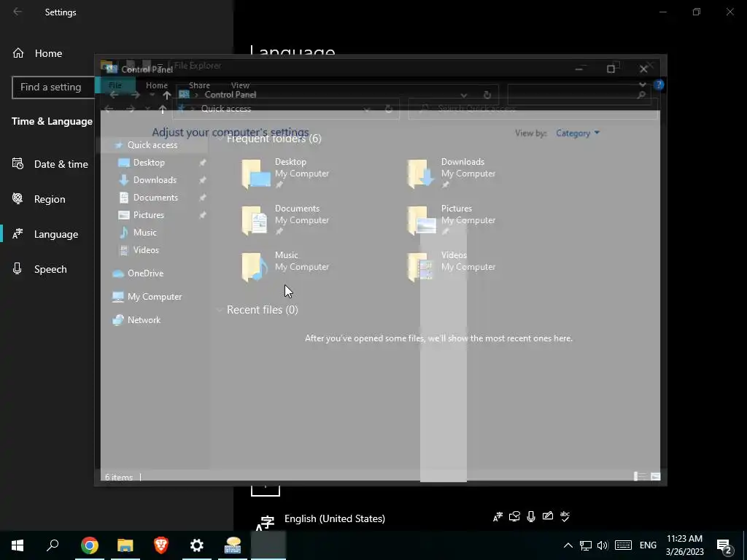Launch Brave browser from the taskbar

point(161,545)
